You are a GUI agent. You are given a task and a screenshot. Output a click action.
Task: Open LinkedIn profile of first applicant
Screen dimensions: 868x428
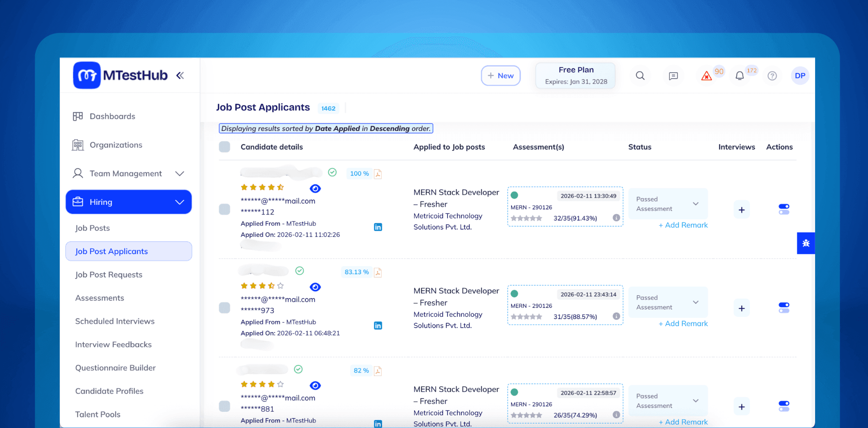point(378,227)
